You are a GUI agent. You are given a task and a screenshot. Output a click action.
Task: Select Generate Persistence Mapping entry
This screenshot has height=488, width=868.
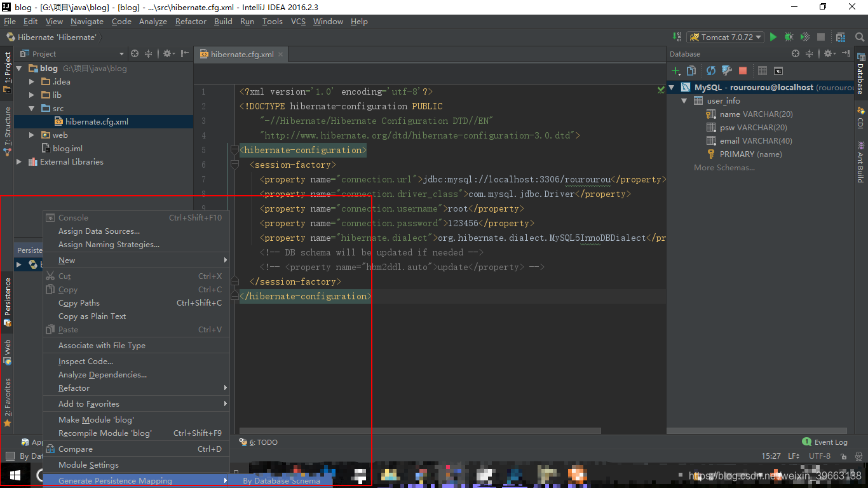click(136, 481)
